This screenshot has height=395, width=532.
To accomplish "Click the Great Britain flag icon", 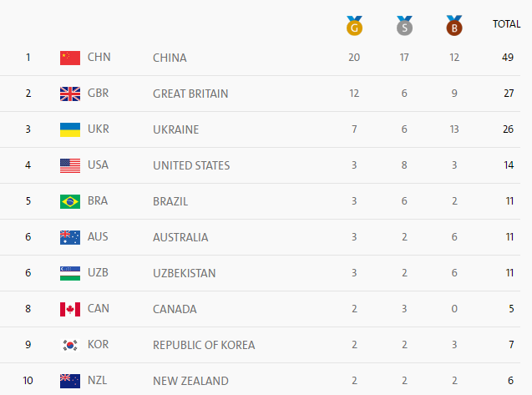I will (x=70, y=94).
